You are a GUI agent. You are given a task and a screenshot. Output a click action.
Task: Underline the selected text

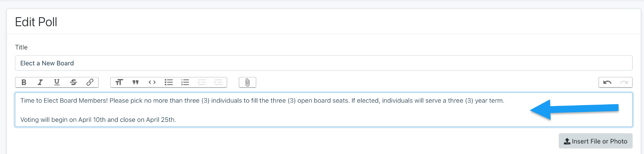57,82
